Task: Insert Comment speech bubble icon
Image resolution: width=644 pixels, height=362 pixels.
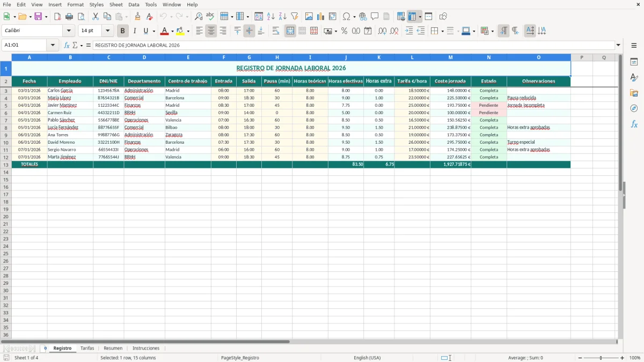Action: point(375,17)
